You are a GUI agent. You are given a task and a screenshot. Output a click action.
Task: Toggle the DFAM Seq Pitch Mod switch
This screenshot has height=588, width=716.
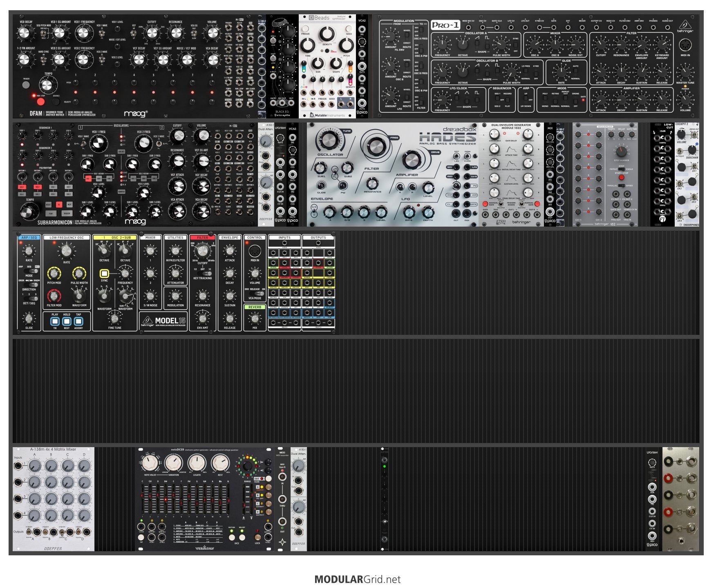[x=44, y=33]
